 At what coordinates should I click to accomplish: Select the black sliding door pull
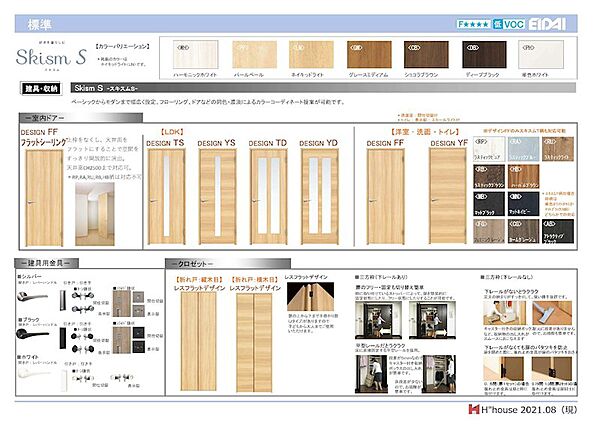point(62,338)
